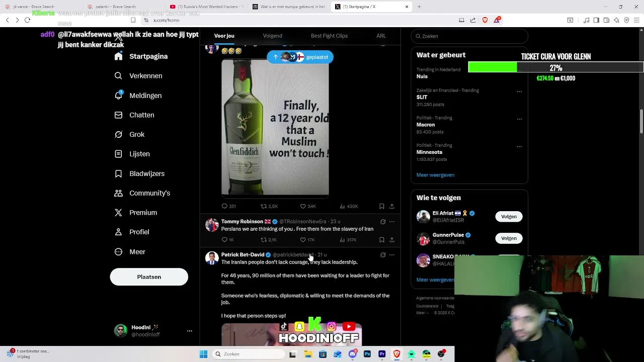Repost Tommy Robinson's post (2,1K)

pyautogui.click(x=269, y=240)
